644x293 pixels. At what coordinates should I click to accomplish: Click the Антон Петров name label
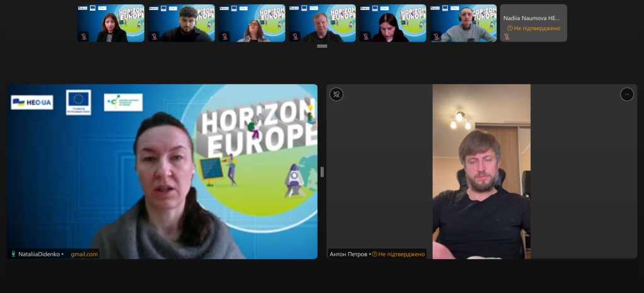click(x=348, y=254)
